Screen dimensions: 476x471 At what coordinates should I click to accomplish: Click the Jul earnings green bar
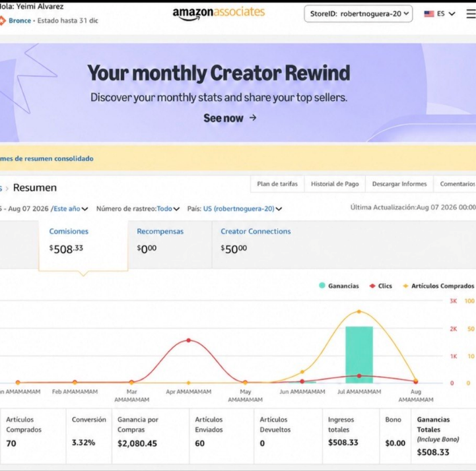click(x=359, y=354)
